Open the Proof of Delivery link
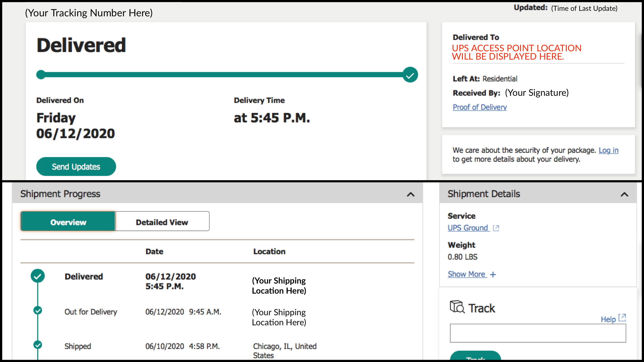This screenshot has width=644, height=362. tap(479, 107)
